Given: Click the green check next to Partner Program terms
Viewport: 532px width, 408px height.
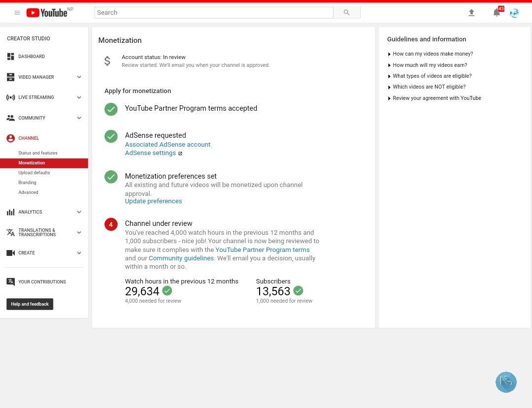Looking at the screenshot, I should 111,109.
